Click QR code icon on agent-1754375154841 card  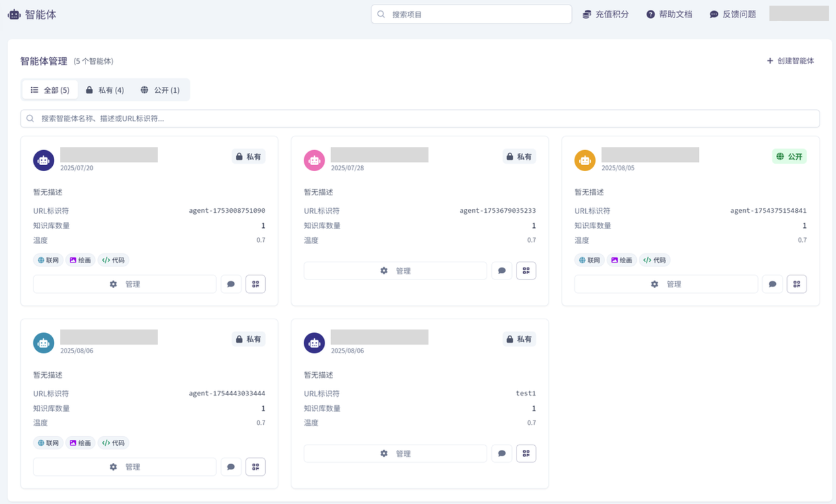pyautogui.click(x=797, y=283)
